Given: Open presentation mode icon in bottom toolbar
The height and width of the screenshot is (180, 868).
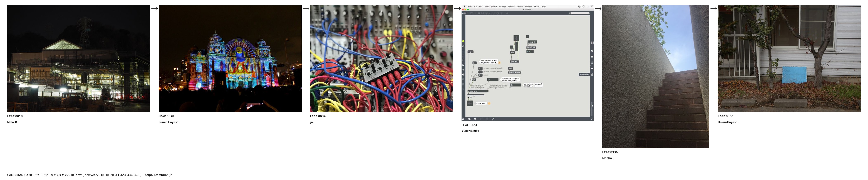Looking at the screenshot, I should (x=475, y=119).
